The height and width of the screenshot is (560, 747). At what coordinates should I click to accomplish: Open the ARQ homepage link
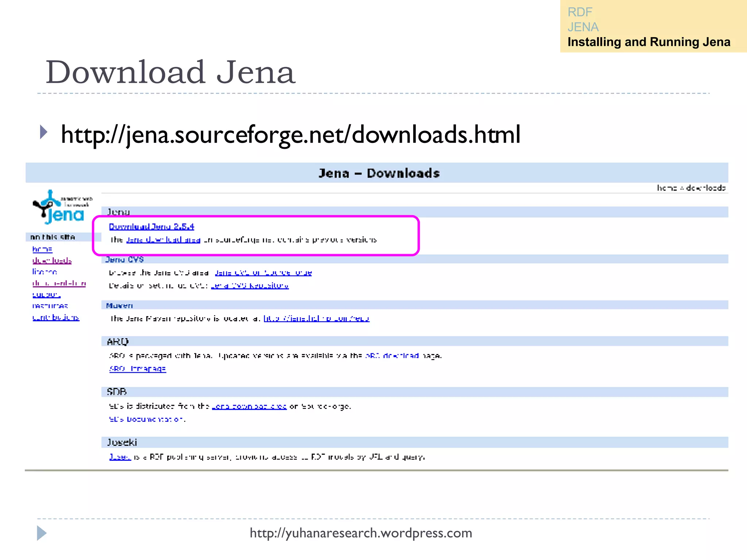(138, 369)
